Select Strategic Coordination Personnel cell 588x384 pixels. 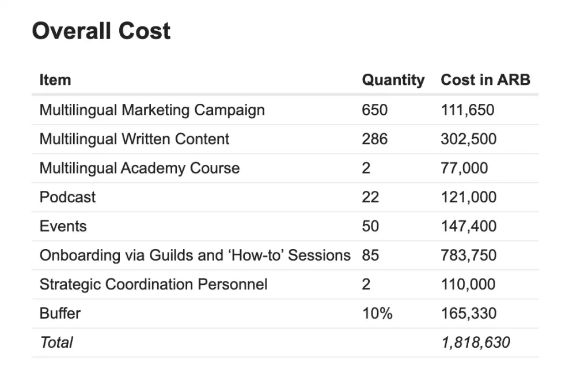click(153, 284)
